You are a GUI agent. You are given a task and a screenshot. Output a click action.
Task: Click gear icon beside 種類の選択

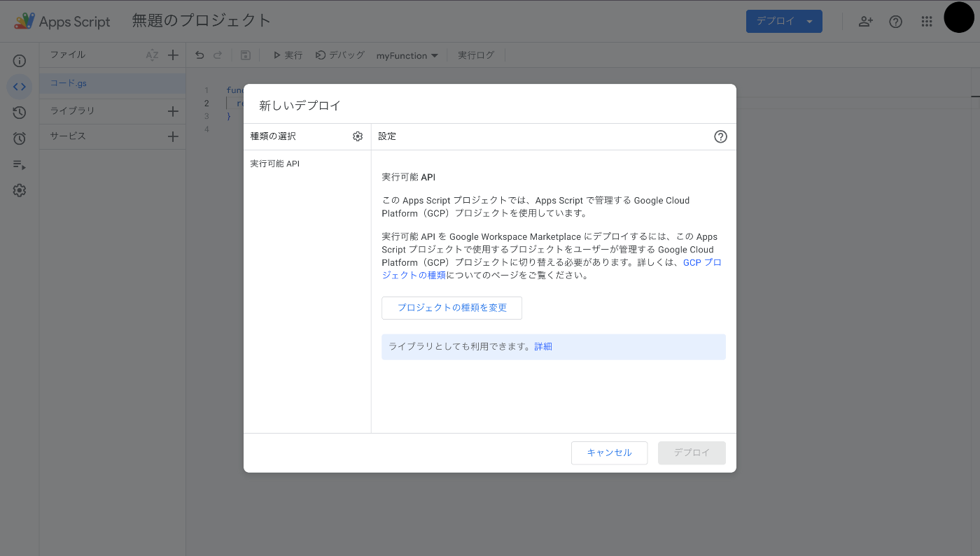(358, 136)
